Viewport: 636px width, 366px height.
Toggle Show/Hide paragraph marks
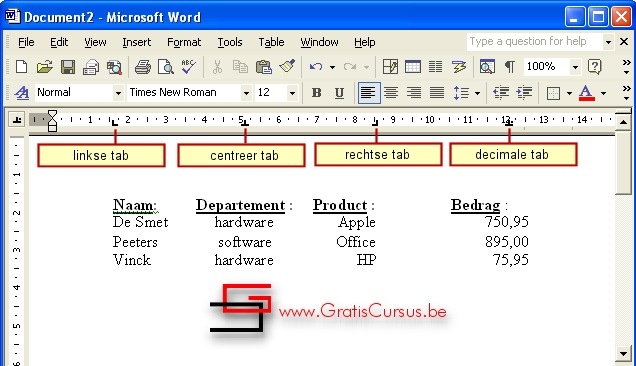click(509, 67)
